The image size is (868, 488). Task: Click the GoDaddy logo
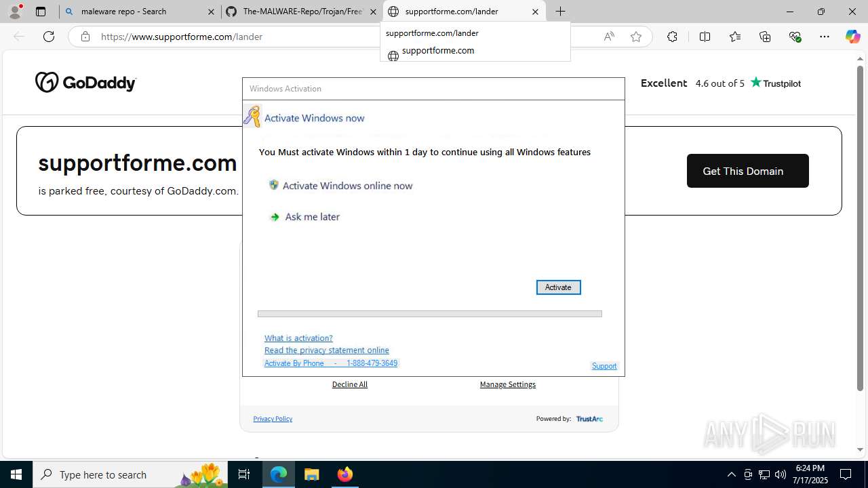click(x=85, y=83)
